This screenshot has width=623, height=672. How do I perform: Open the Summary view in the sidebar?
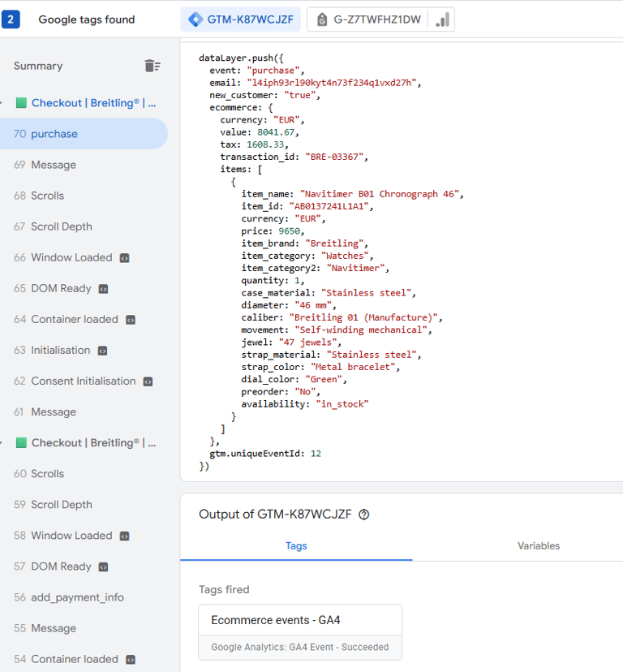click(x=38, y=66)
